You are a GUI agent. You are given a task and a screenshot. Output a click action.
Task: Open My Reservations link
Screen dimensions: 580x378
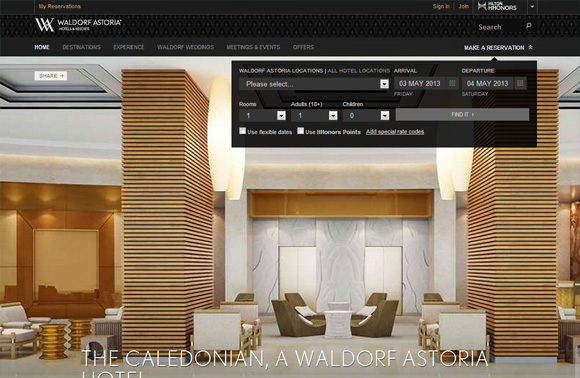[x=60, y=6]
